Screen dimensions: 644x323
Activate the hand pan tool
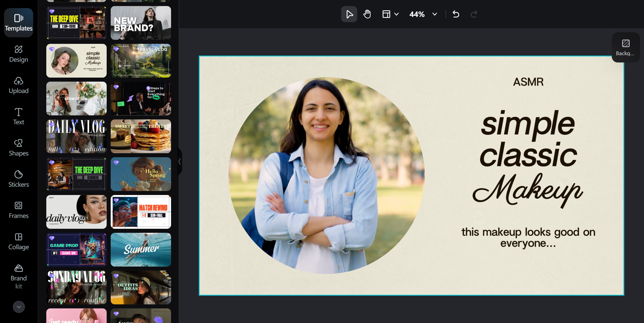click(367, 14)
